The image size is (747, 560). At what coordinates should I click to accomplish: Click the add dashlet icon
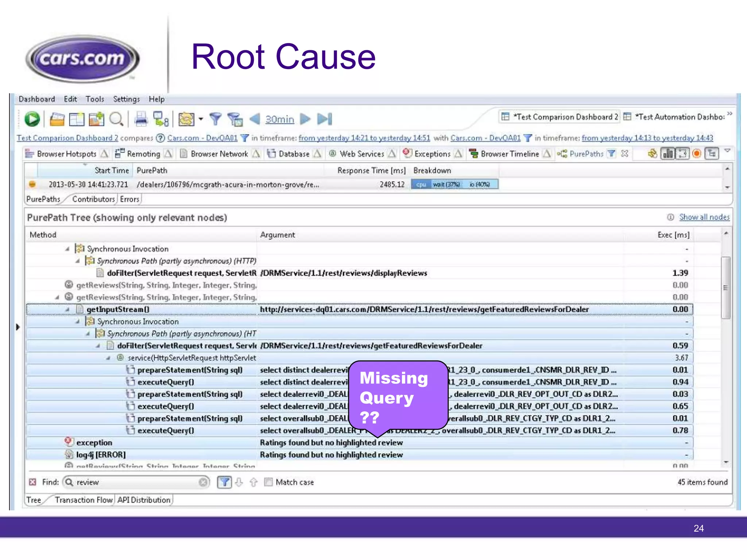[96, 119]
